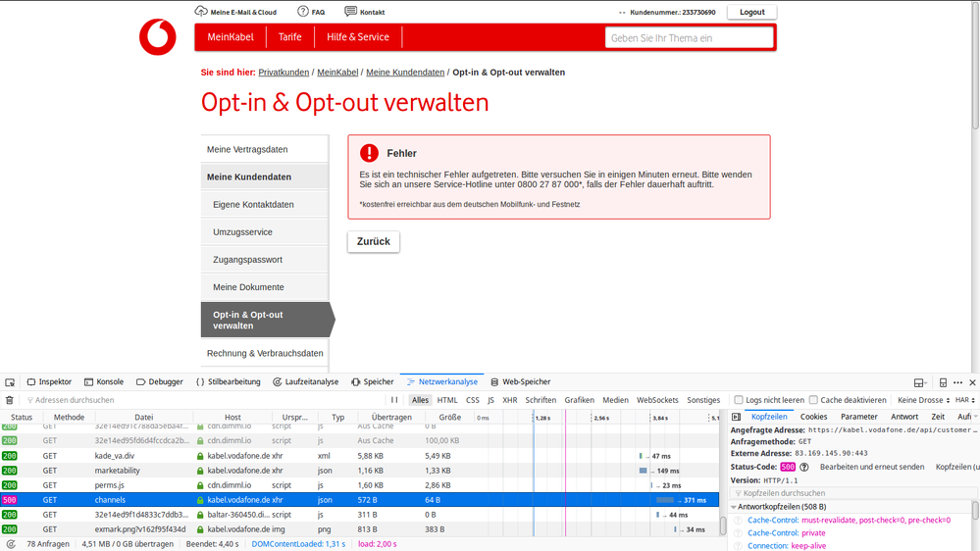Image resolution: width=980 pixels, height=551 pixels.
Task: Open the MeinKabel menu
Action: point(231,37)
